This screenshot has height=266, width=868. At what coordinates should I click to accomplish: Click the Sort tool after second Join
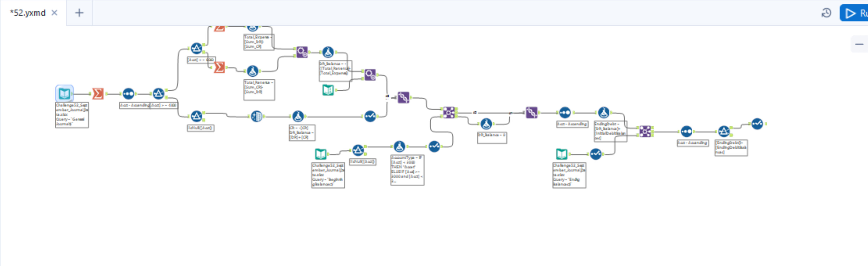coord(686,131)
